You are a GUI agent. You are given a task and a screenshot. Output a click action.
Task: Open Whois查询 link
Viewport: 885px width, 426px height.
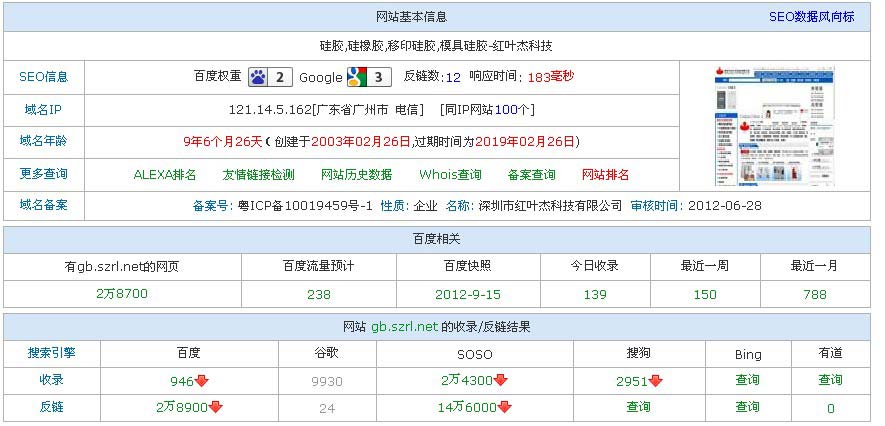click(x=450, y=175)
